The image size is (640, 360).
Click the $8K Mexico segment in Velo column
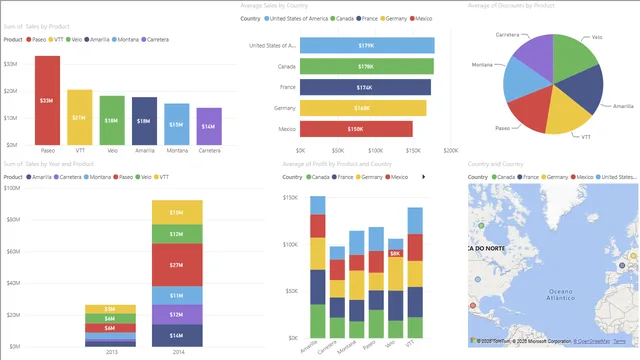pos(396,253)
